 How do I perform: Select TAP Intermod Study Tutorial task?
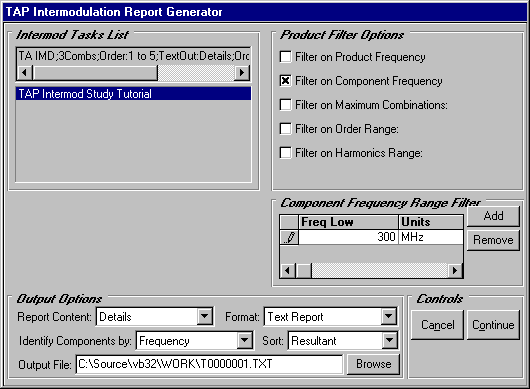(x=134, y=94)
